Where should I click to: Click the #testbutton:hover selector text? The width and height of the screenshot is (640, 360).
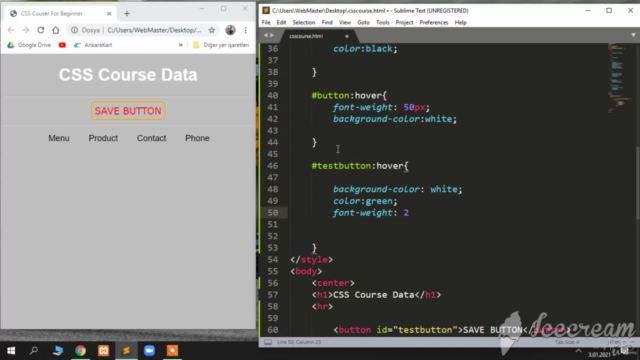360,166
